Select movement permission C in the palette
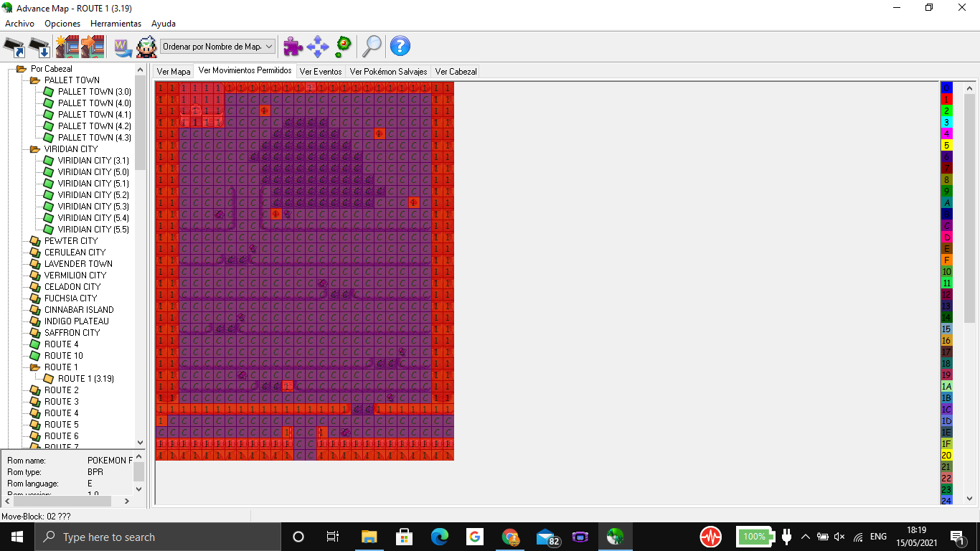The width and height of the screenshot is (980, 551). pyautogui.click(x=947, y=225)
